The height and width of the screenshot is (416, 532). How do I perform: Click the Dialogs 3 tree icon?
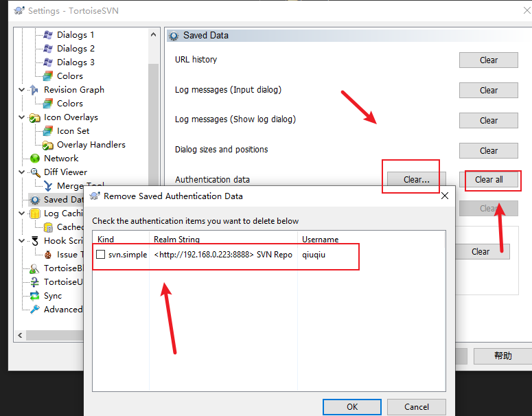tap(48, 62)
